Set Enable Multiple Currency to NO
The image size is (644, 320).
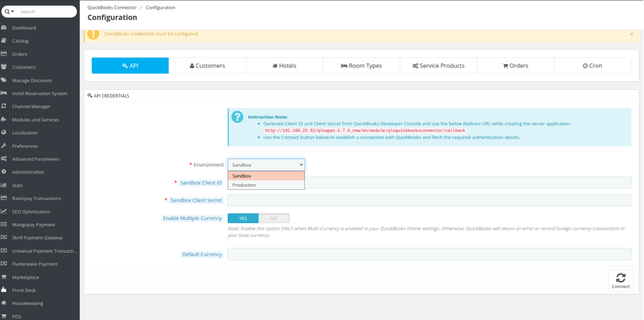(x=274, y=218)
